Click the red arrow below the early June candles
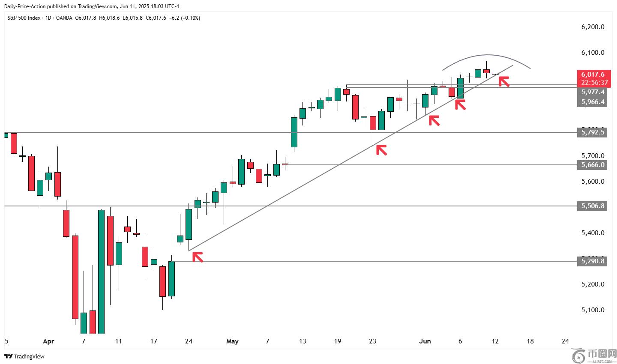The height and width of the screenshot is (364, 617). point(434,120)
